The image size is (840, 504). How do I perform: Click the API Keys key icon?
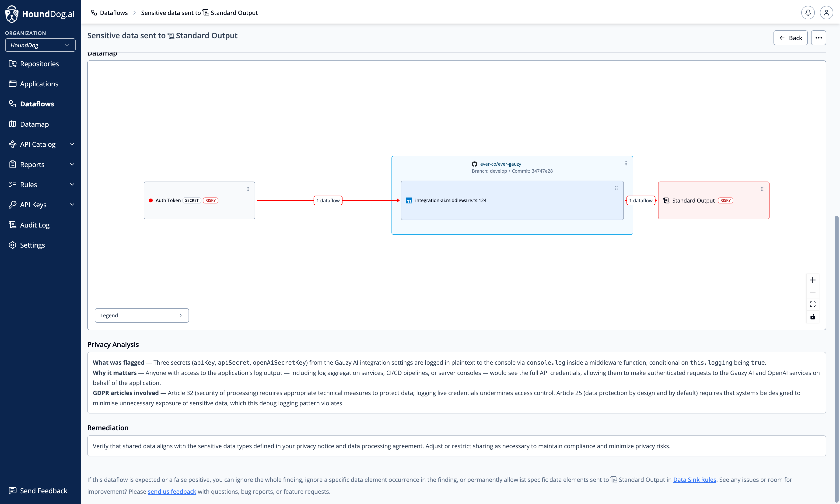tap(13, 204)
